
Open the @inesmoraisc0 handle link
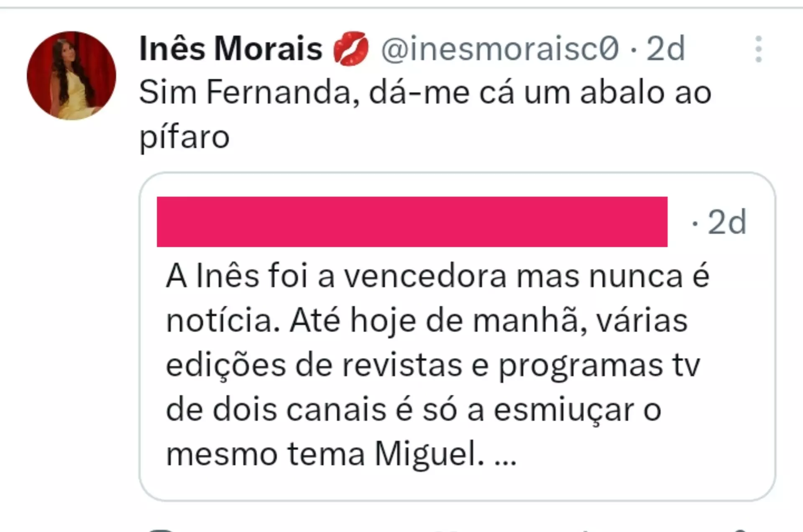pos(500,49)
